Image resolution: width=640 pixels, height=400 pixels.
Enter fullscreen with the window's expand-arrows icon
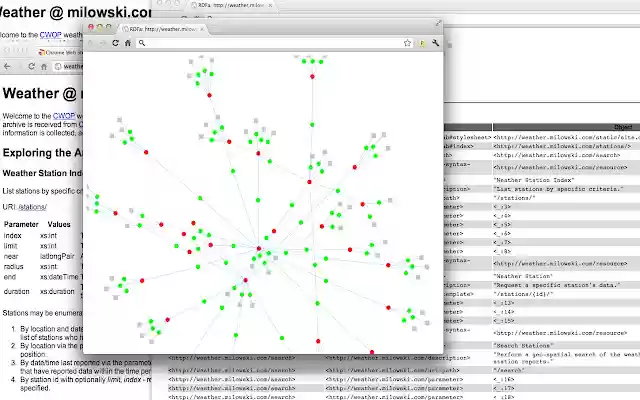438,23
